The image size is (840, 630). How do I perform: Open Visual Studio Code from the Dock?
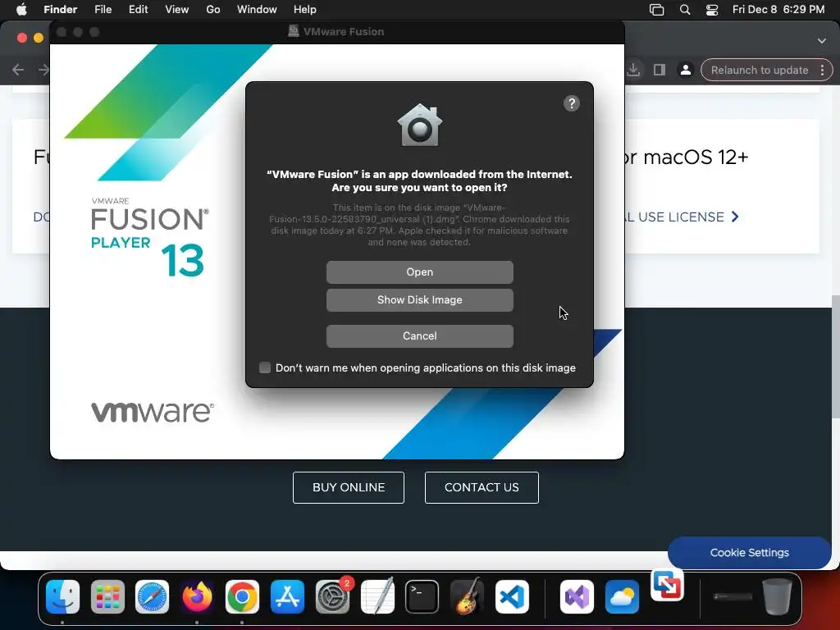point(512,597)
